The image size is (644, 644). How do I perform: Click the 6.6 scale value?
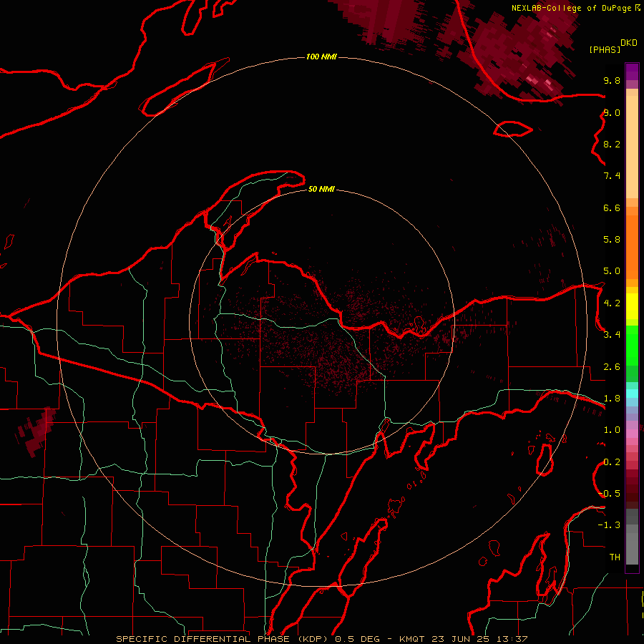click(612, 208)
